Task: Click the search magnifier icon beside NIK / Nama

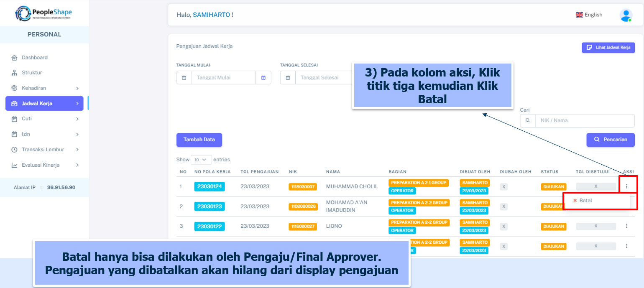Action: click(x=528, y=120)
